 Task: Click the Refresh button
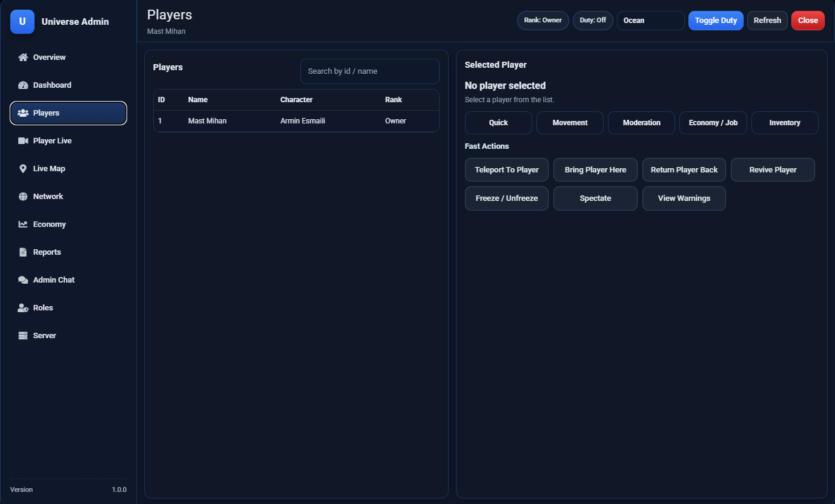[767, 21]
